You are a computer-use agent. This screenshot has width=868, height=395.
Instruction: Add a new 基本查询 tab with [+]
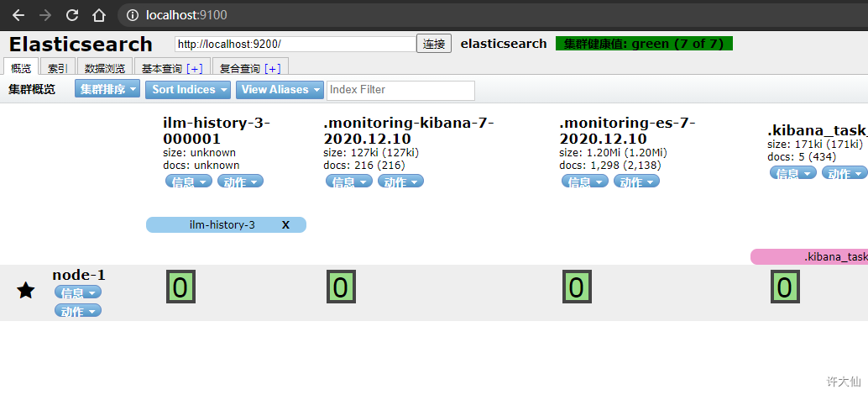pos(194,69)
